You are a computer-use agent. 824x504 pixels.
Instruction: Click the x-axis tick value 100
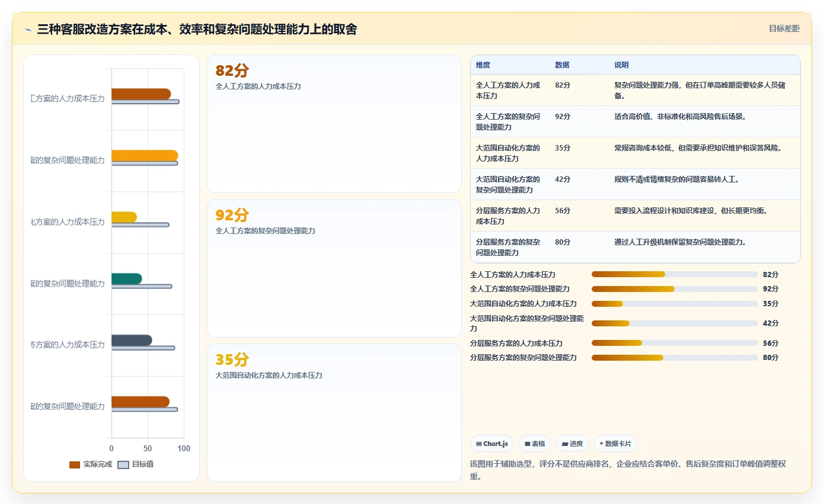(184, 448)
